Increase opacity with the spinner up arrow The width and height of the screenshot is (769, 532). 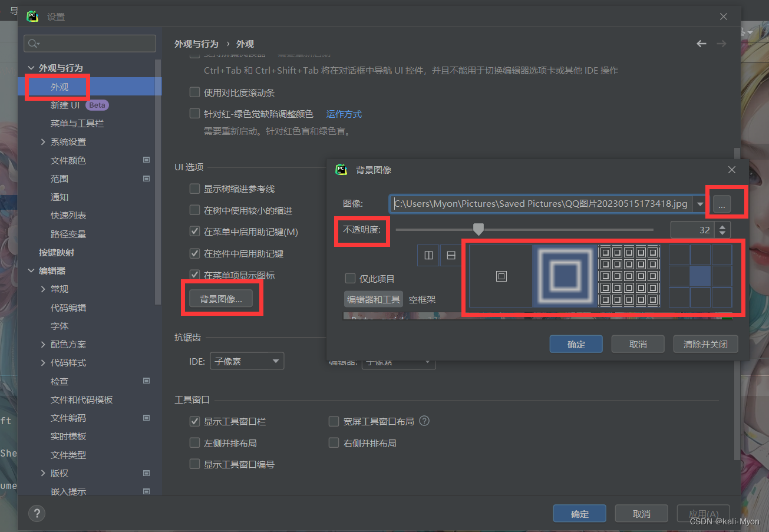coord(722,226)
